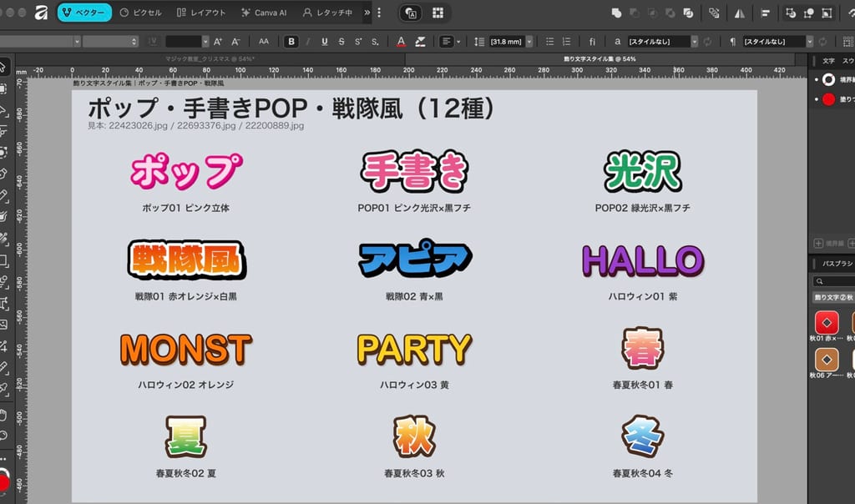Click the heading ポップ・手書きPOP・戦隊風(12種)
The width and height of the screenshot is (855, 504).
[x=291, y=108]
